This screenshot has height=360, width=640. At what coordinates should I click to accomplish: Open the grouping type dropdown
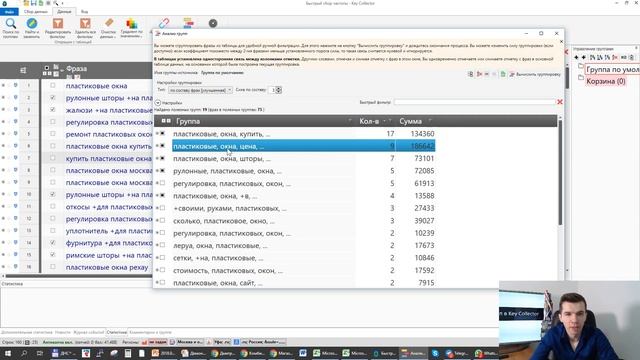(x=200, y=90)
